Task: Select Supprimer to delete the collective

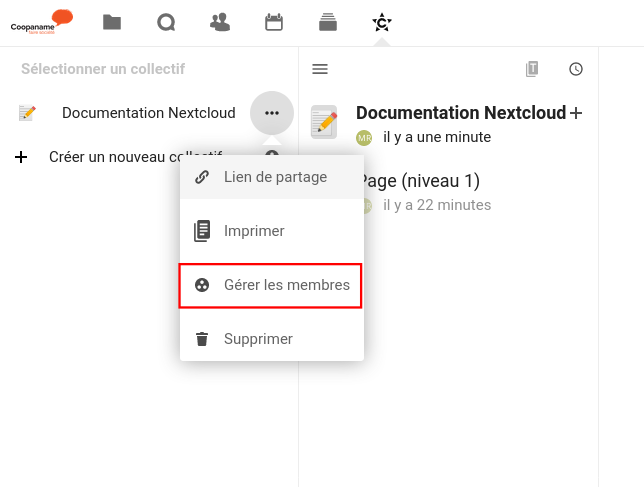Action: tap(258, 339)
